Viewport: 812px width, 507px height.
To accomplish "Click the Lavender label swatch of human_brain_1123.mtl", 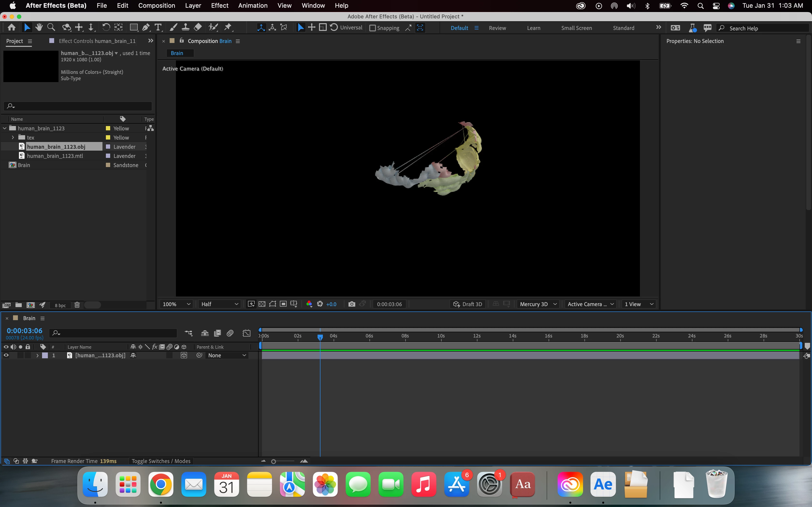I will [x=108, y=156].
